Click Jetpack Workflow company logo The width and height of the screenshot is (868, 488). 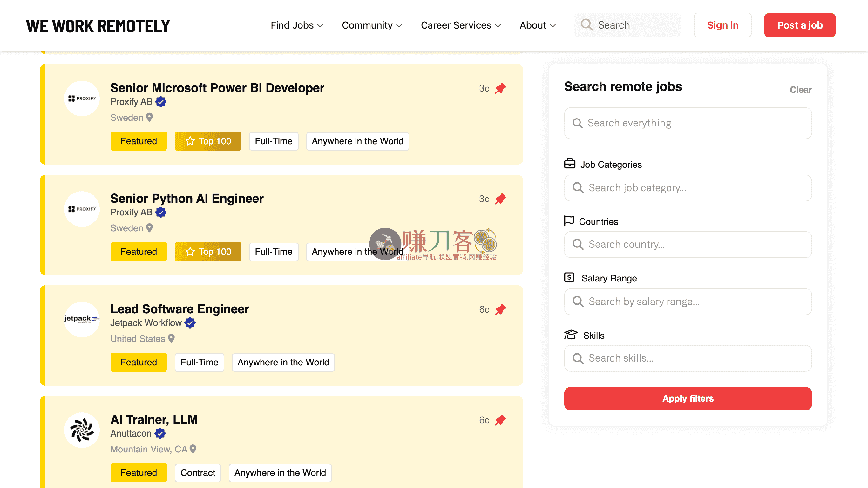coord(82,320)
